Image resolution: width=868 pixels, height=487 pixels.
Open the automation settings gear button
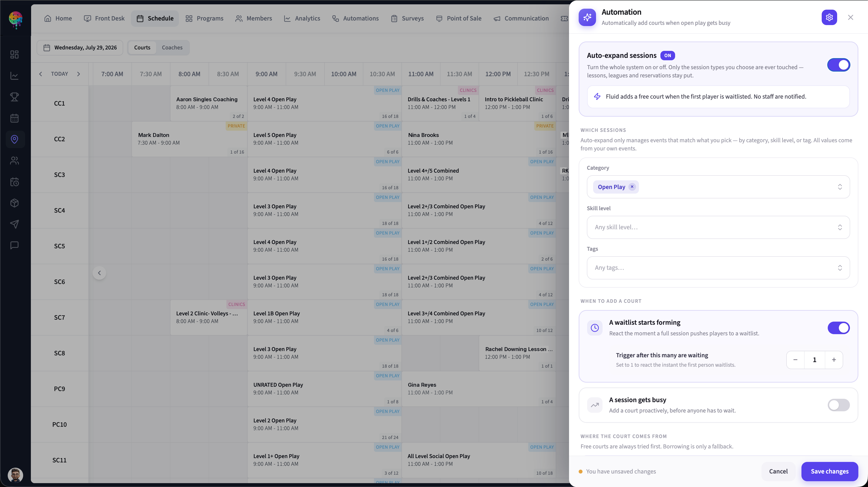point(829,17)
